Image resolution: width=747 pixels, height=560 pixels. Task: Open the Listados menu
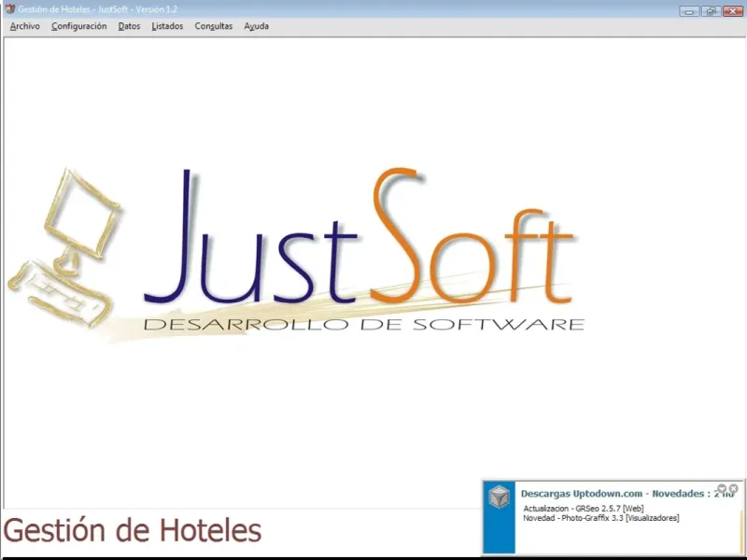167,26
